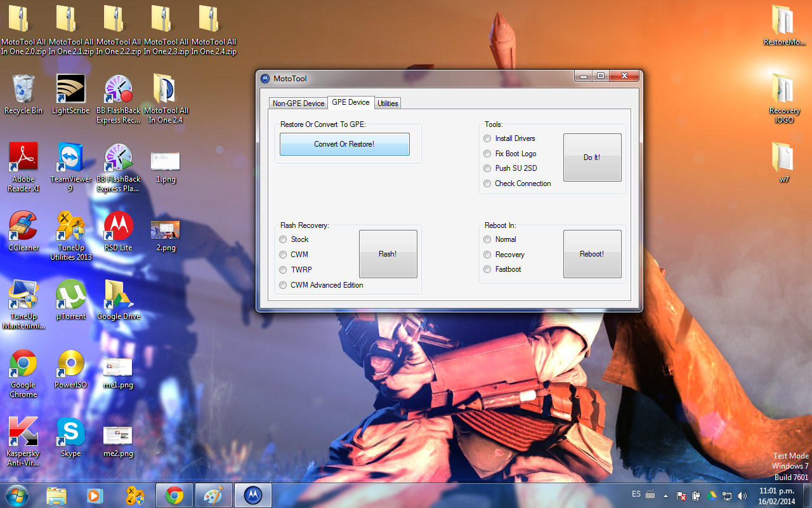Switch to Chrome in the taskbar
812x508 pixels.
174,495
